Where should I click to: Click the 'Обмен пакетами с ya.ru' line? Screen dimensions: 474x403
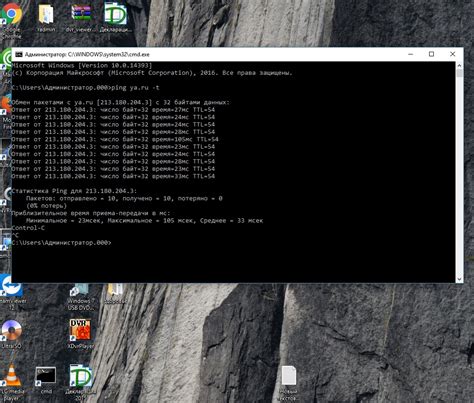click(x=120, y=102)
